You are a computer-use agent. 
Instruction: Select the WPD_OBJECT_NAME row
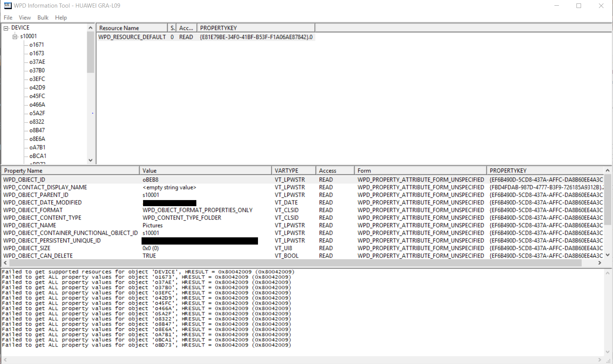[303, 225]
